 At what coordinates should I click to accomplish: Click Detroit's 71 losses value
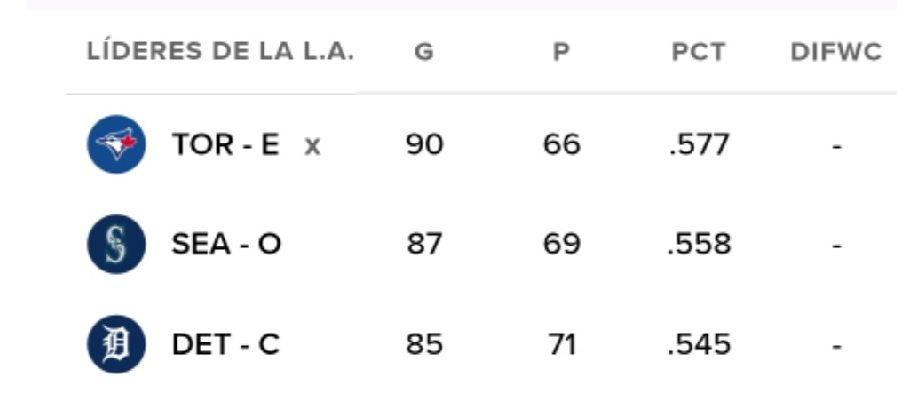[x=561, y=345]
